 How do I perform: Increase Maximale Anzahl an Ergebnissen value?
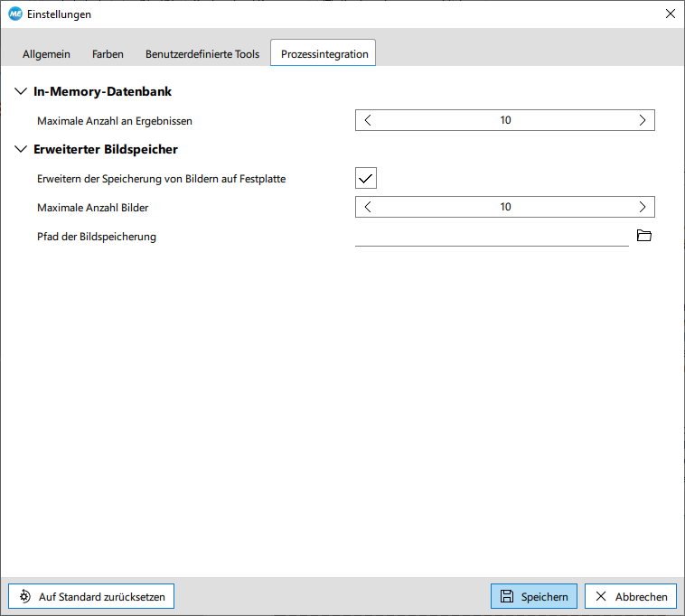[x=642, y=120]
